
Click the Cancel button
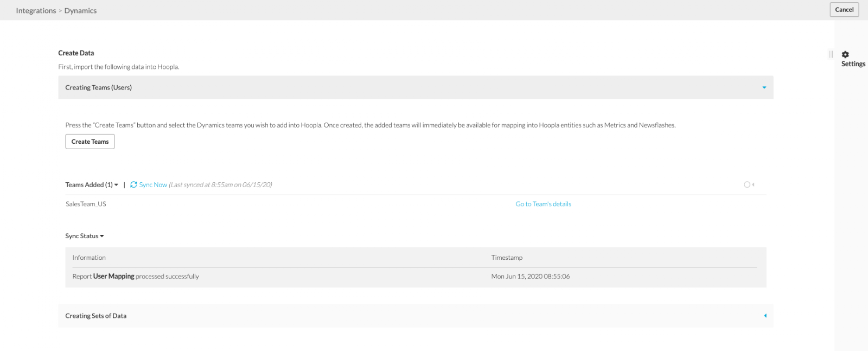pyautogui.click(x=844, y=10)
